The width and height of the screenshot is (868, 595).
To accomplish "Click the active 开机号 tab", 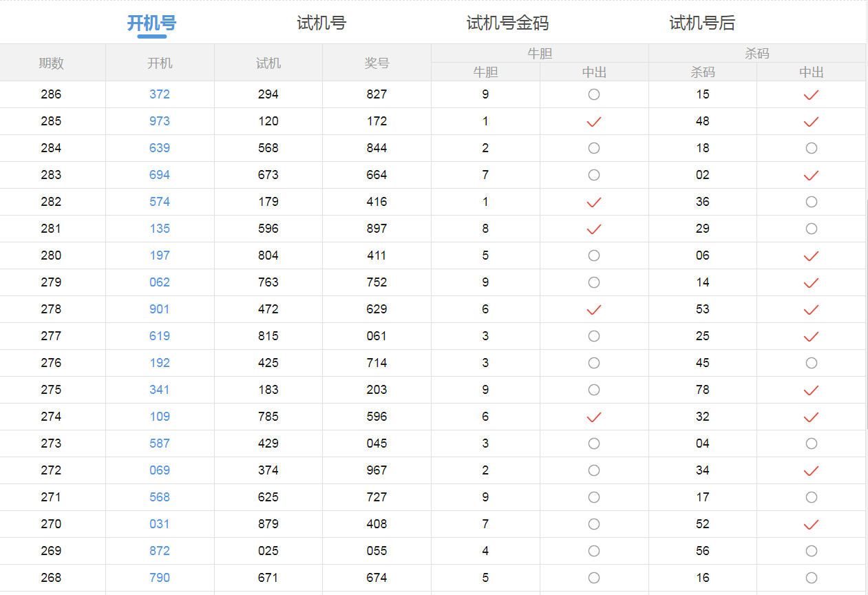I will [x=151, y=23].
